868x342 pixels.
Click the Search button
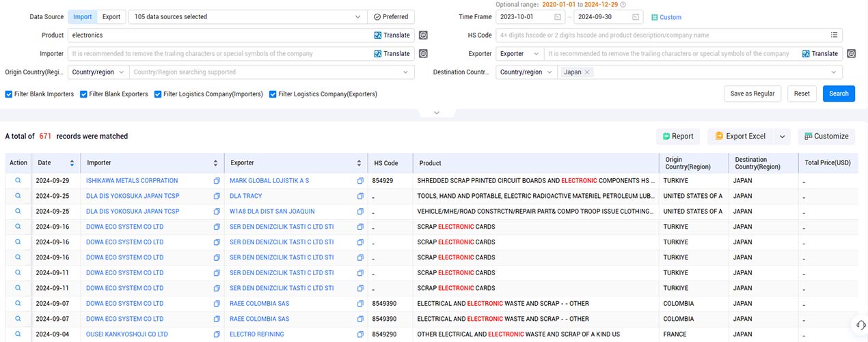pos(839,94)
